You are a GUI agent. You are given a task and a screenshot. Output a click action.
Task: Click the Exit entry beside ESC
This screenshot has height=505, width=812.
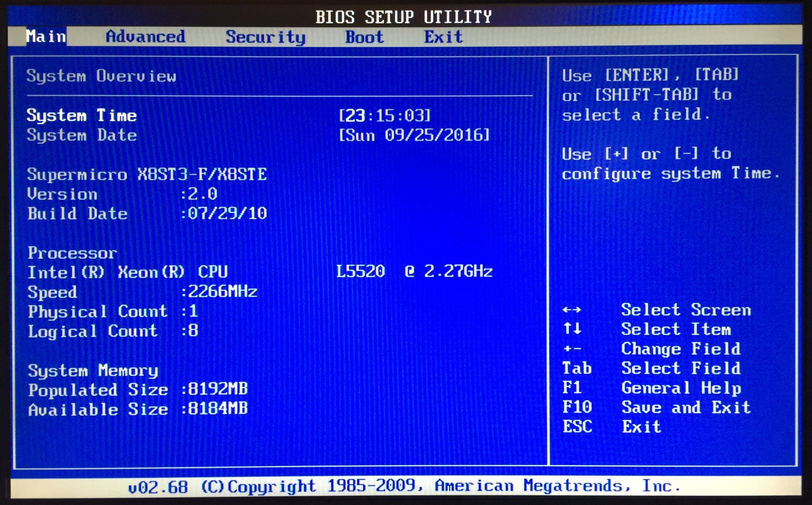(x=641, y=427)
